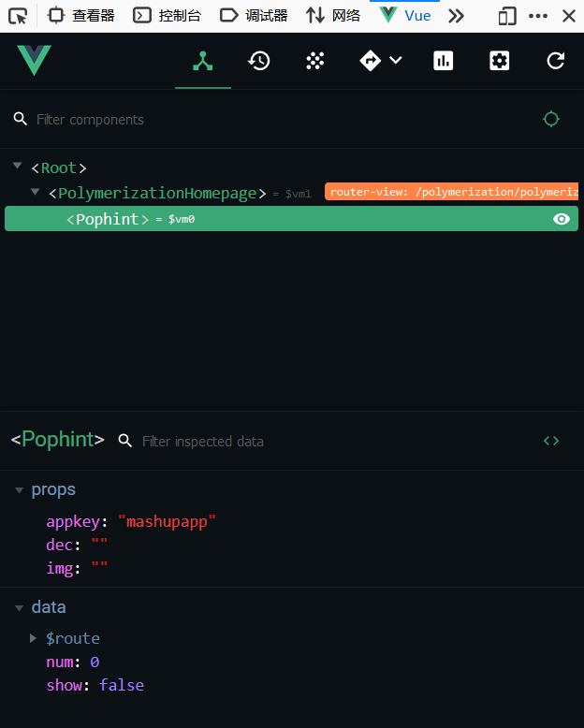Switch to the 网络 tab
This screenshot has height=728, width=584.
click(333, 16)
